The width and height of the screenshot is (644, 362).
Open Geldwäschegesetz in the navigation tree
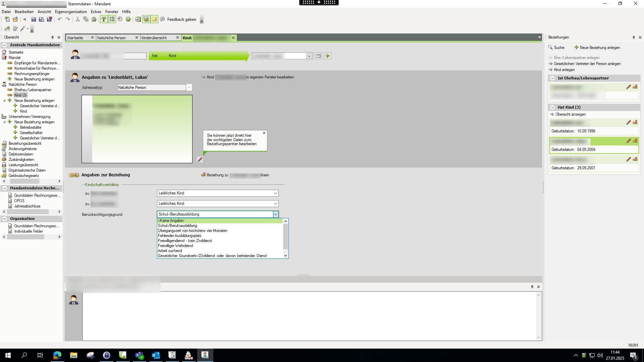coord(23,176)
